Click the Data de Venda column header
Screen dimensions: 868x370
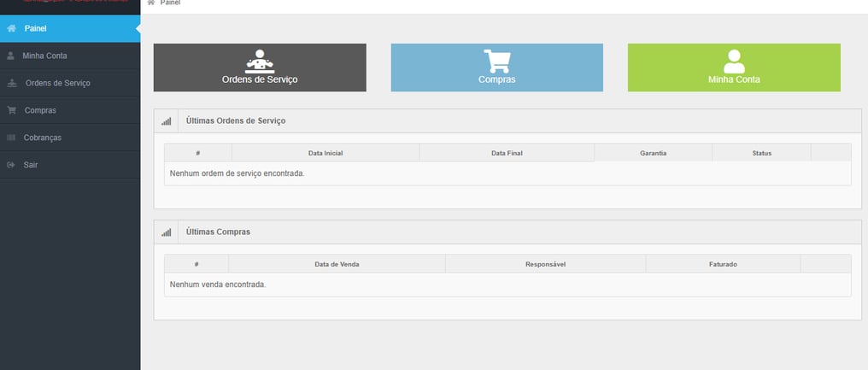point(337,264)
